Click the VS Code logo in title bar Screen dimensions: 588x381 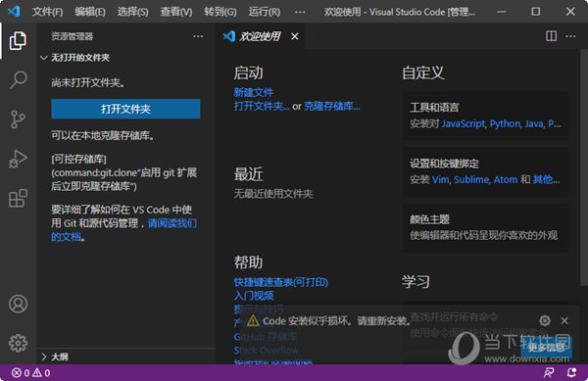click(x=14, y=11)
